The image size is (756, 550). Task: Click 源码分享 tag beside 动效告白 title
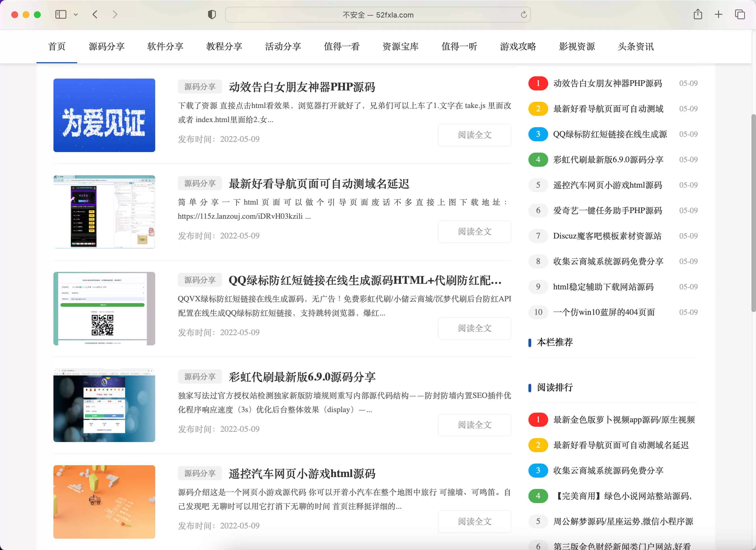[200, 86]
